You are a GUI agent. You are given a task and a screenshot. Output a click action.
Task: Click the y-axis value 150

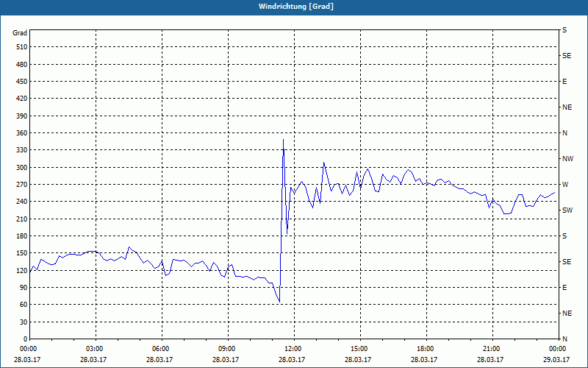coord(22,253)
